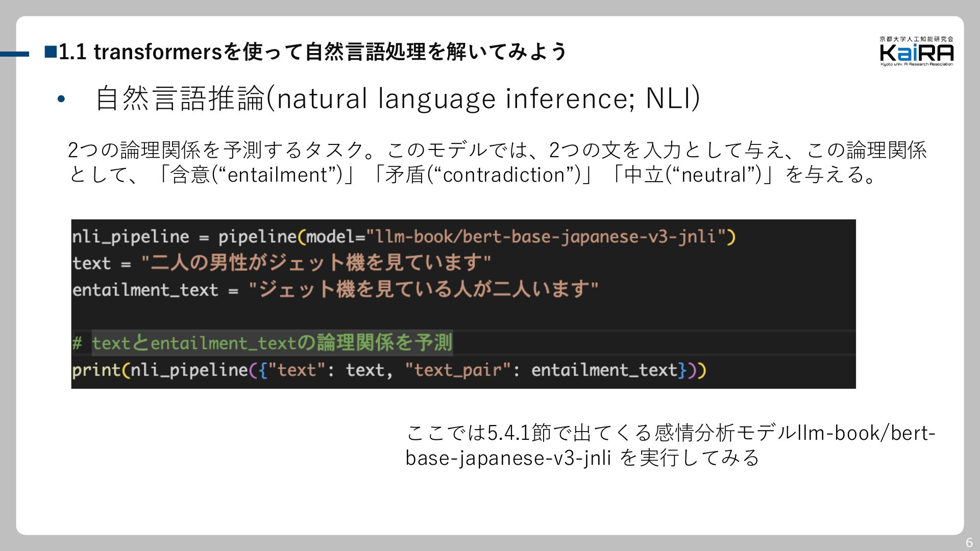Click the print(nli_pipeline...) code line
This screenshot has height=551, width=980.
pos(389,370)
